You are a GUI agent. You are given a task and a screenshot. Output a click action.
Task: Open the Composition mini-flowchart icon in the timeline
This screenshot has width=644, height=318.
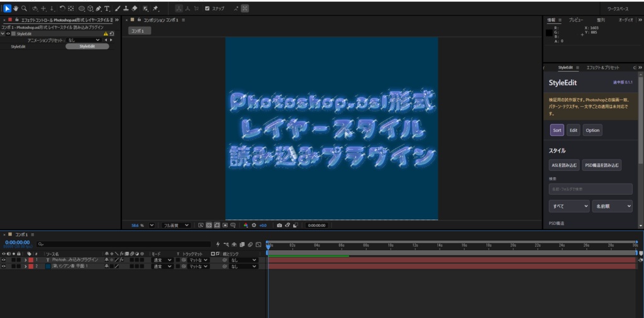point(226,244)
